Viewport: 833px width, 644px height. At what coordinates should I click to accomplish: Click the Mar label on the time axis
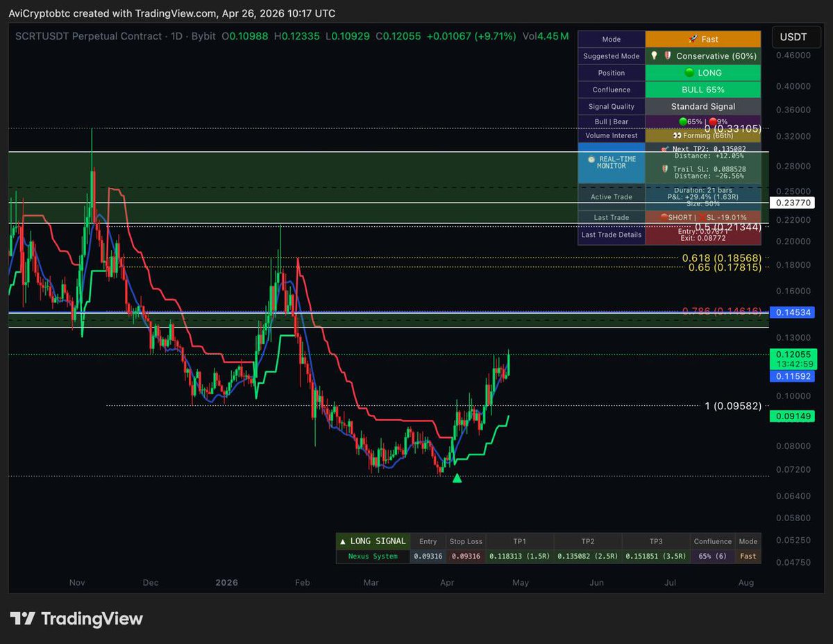pos(371,583)
